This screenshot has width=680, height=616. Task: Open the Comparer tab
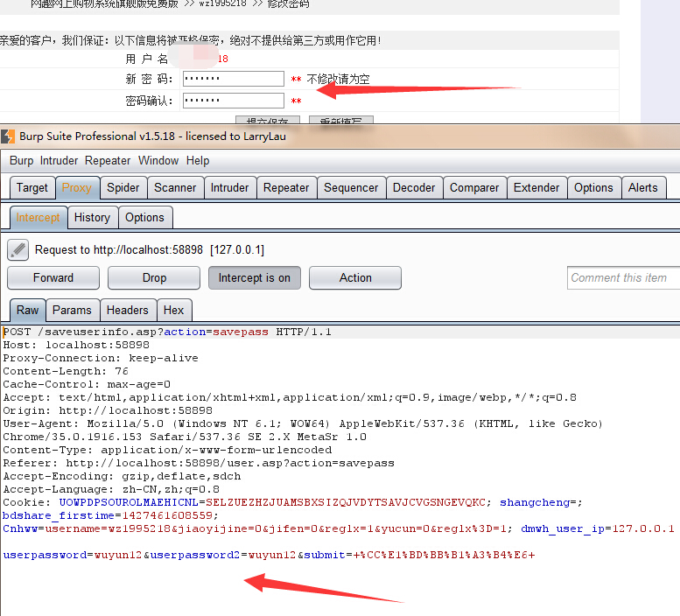474,188
